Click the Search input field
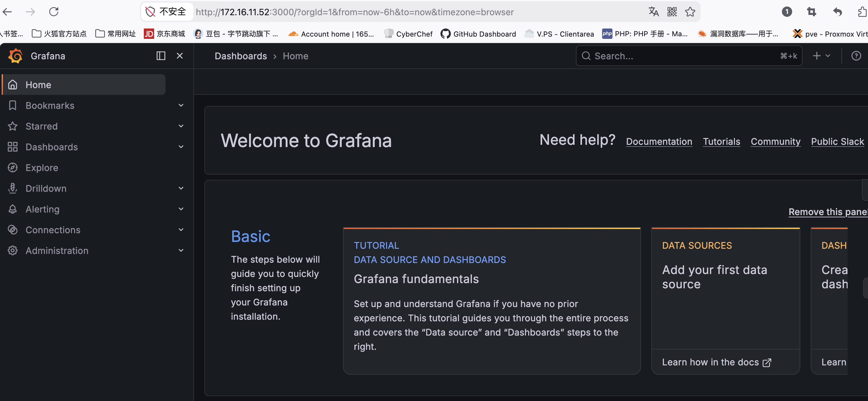Screen dimensions: 868x401 coord(684,56)
